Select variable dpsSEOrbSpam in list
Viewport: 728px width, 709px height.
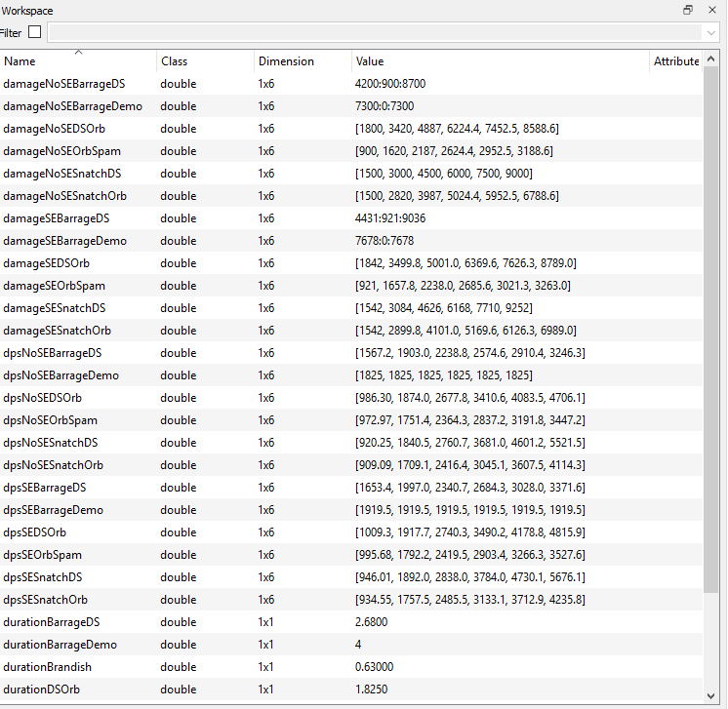tap(43, 555)
